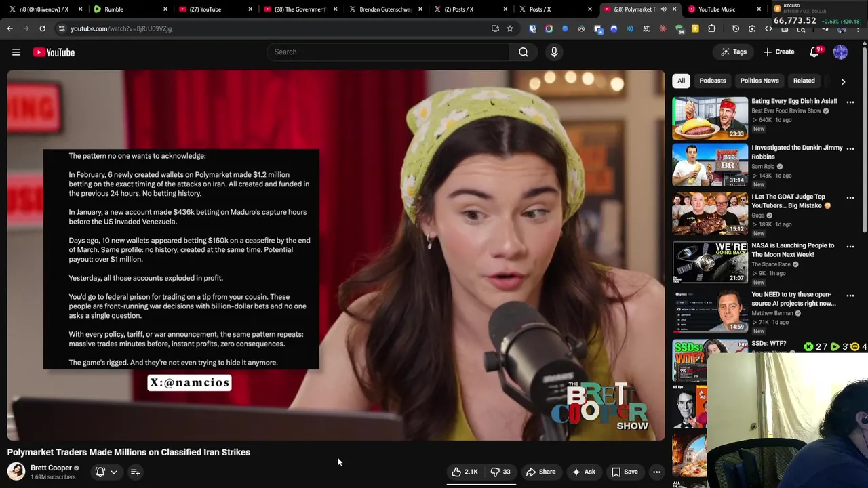The width and height of the screenshot is (868, 488).
Task: Open the YouTube guide hamburger menu
Action: pos(16,52)
